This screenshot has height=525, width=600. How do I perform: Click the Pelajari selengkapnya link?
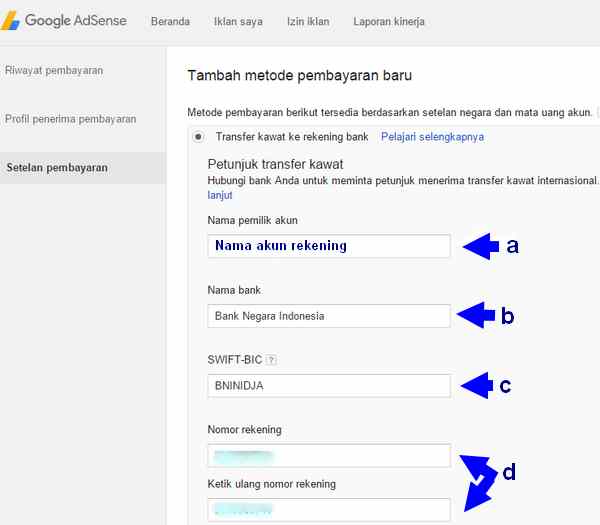pyautogui.click(x=432, y=137)
